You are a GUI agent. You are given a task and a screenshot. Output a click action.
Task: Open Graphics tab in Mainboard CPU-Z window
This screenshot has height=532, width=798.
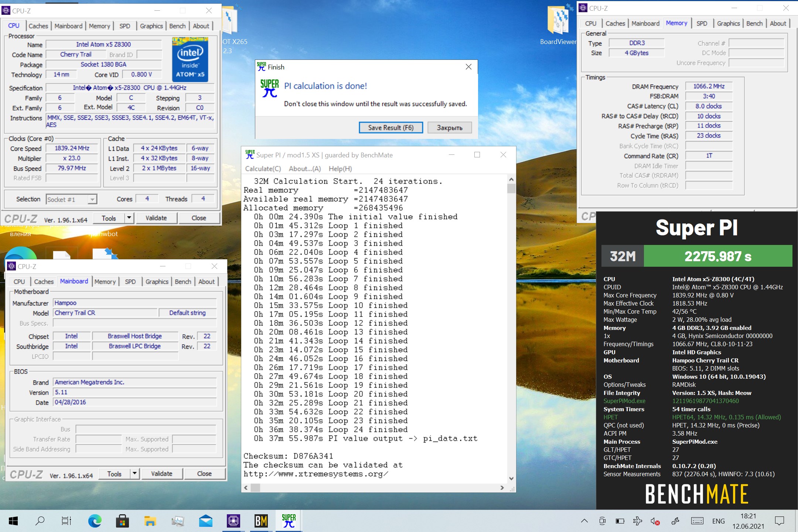(x=157, y=282)
